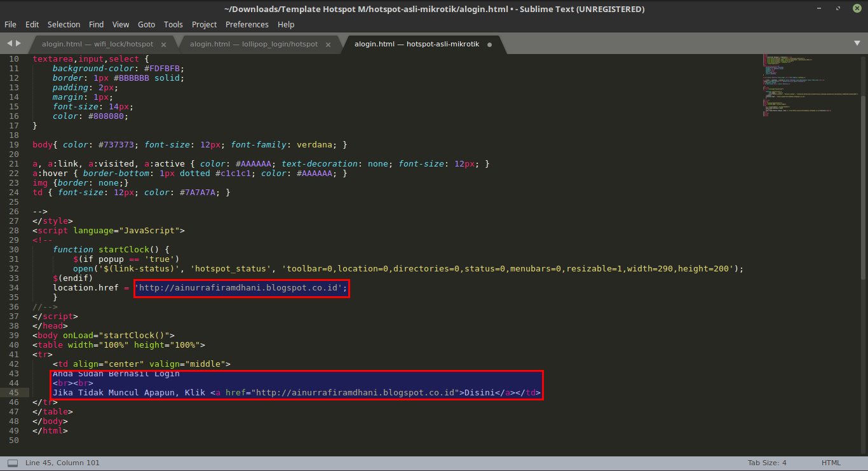
Task: Open the Selection menu
Action: [64, 24]
